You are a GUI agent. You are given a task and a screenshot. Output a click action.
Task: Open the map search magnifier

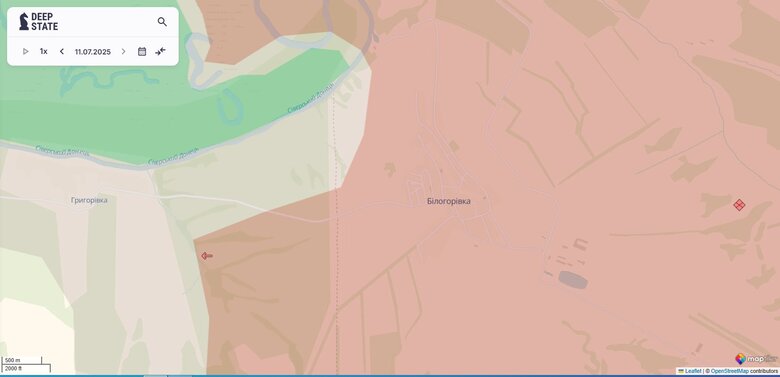point(162,22)
